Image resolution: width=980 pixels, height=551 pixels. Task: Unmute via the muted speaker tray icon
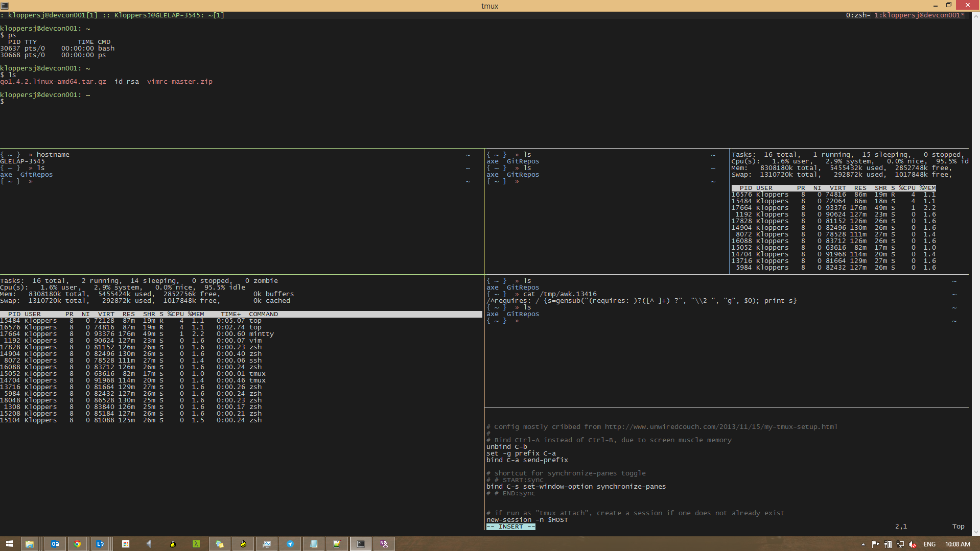pyautogui.click(x=913, y=544)
